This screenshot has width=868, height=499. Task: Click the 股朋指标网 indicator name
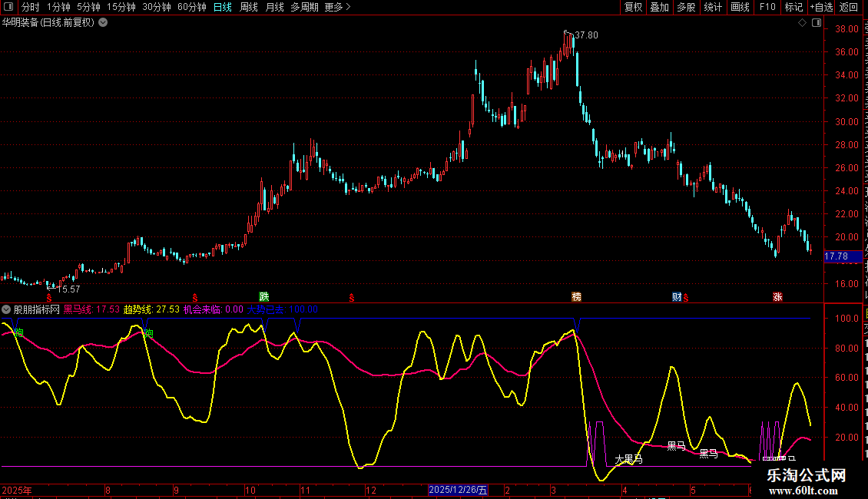[37, 309]
